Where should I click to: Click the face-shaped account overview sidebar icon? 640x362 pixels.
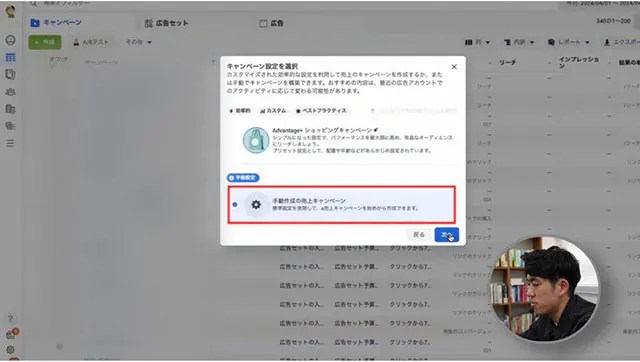point(10,40)
